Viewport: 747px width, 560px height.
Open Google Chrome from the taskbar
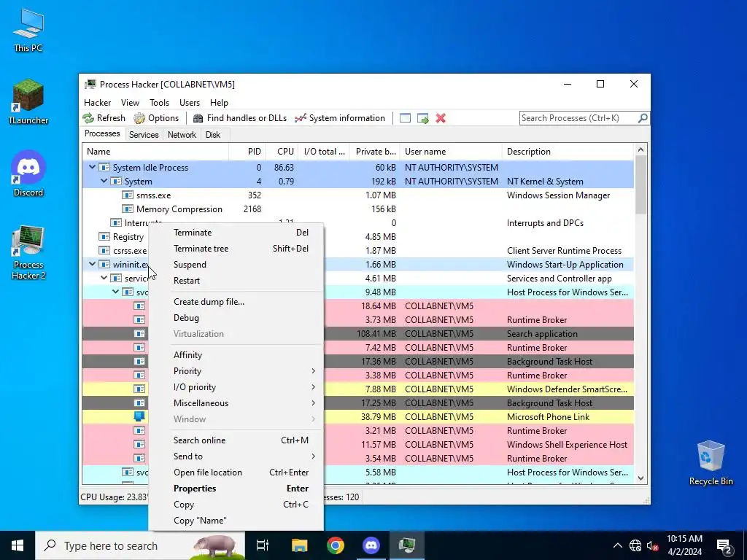point(336,545)
